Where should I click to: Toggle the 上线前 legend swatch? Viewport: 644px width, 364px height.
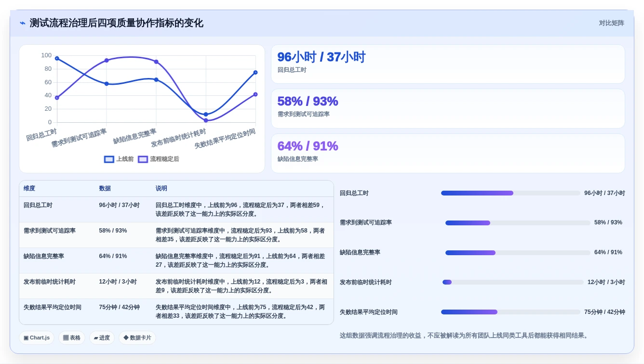(109, 159)
